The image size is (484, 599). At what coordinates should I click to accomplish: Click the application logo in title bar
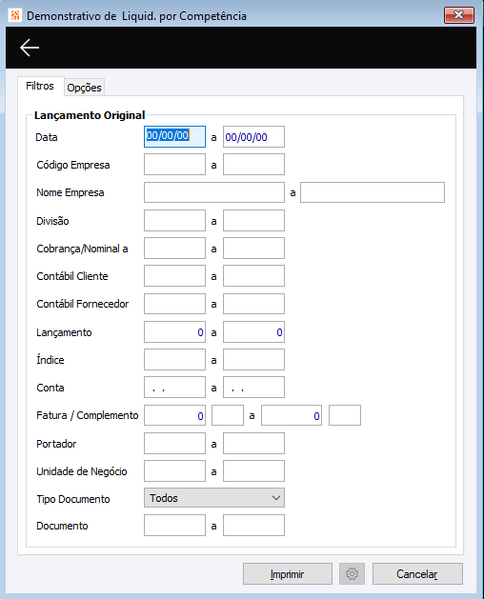15,16
